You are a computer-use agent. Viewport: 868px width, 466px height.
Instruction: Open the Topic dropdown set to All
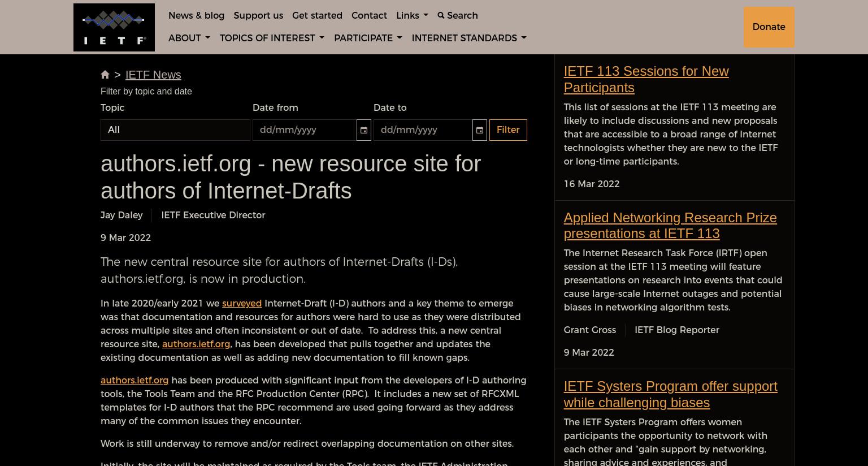point(175,130)
